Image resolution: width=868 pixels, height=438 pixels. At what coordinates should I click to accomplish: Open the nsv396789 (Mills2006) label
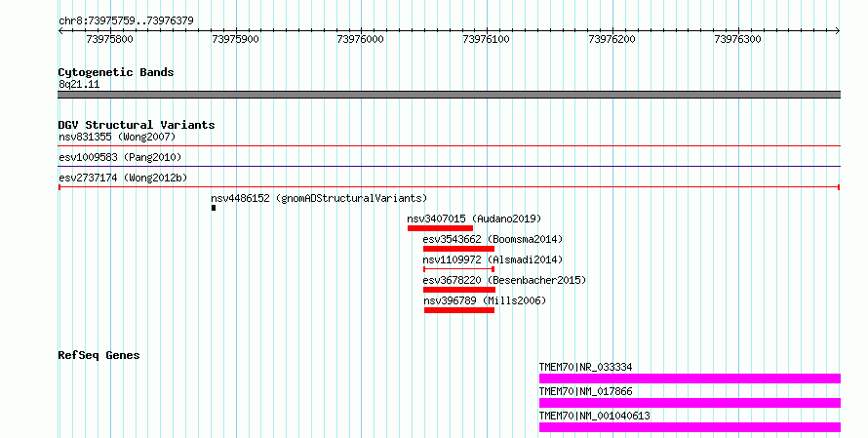[485, 300]
